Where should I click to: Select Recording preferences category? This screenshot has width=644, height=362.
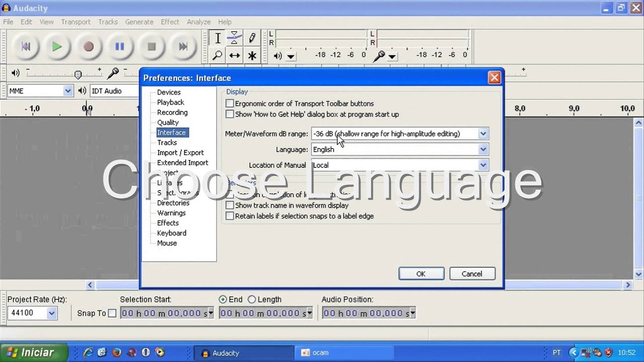(x=172, y=112)
